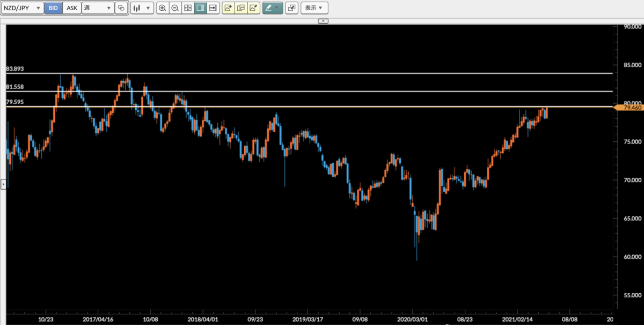Click the 2018/04/01 date on time axis
The width and height of the screenshot is (644, 325).
(x=203, y=319)
